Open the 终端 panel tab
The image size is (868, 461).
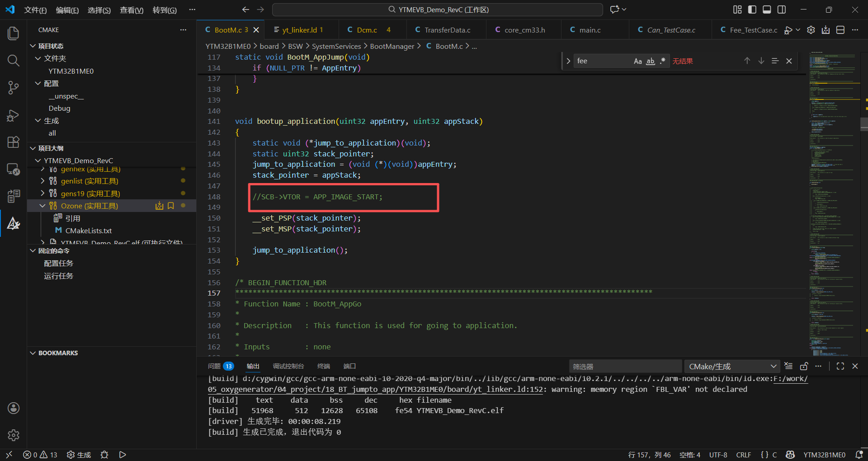323,366
